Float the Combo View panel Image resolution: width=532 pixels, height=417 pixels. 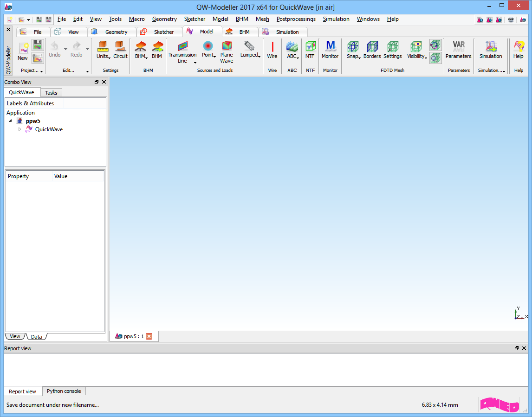click(x=97, y=82)
